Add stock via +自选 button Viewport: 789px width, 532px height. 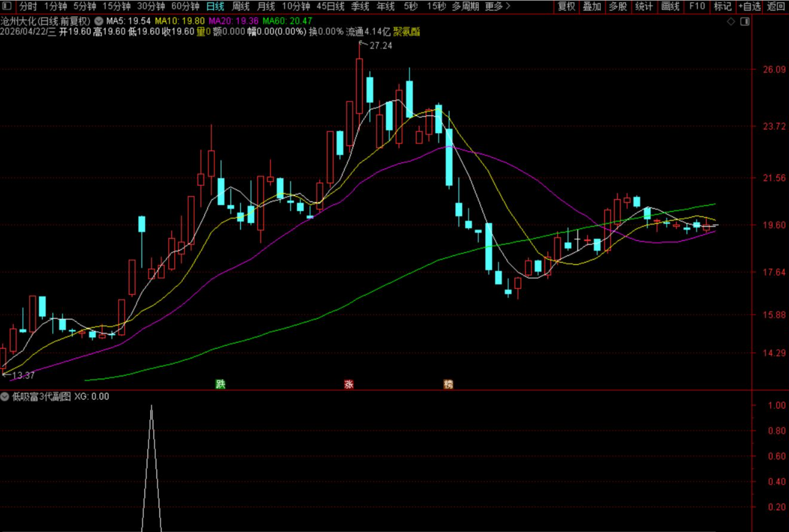[x=749, y=6]
